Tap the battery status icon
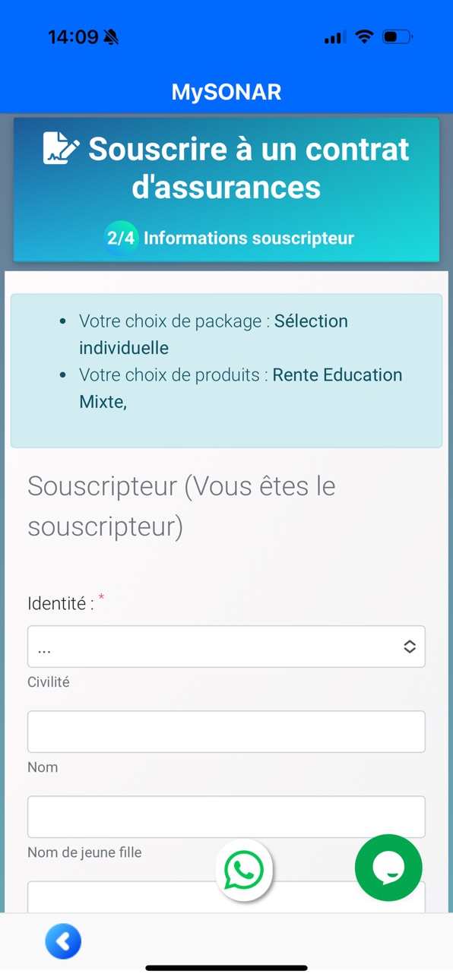 pos(397,36)
